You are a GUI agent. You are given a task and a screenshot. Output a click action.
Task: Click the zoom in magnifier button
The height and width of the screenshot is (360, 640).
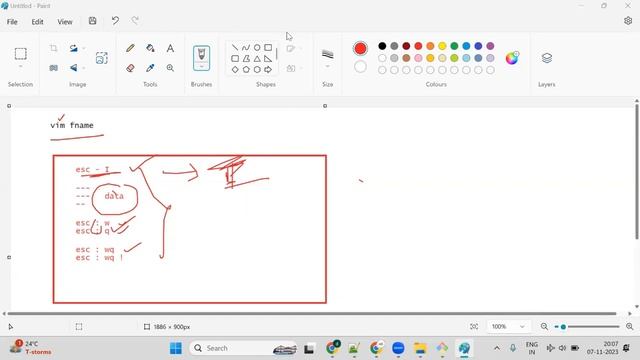click(x=630, y=327)
